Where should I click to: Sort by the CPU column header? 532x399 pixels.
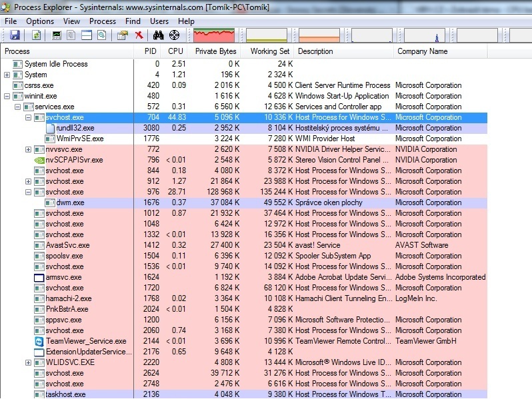[x=175, y=51]
